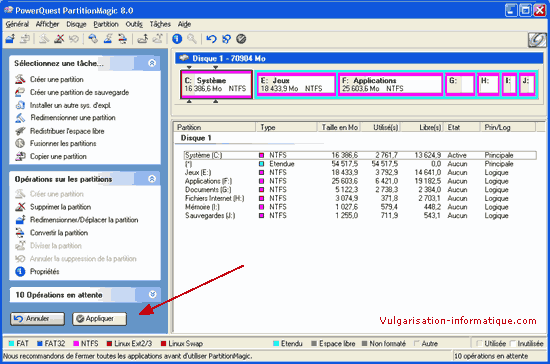Screen dimensions: 550x364
Task: Select the F: Applications block in disk map
Action: coord(390,84)
